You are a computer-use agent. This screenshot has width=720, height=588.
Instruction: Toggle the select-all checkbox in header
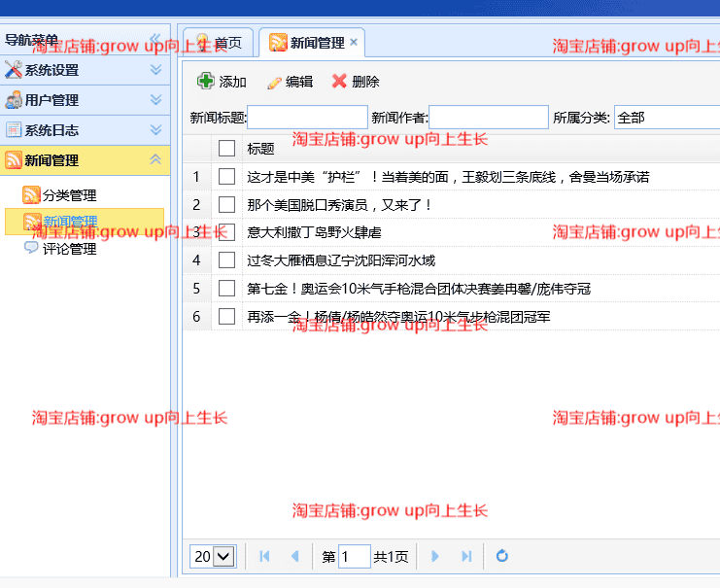pos(226,149)
